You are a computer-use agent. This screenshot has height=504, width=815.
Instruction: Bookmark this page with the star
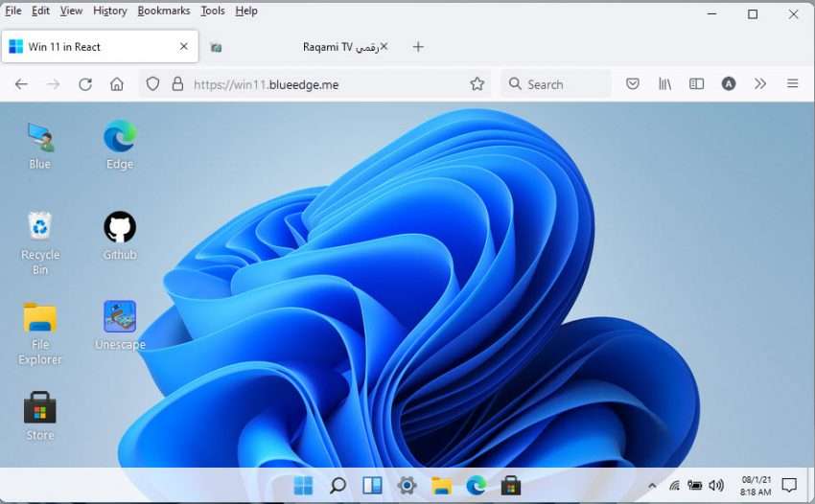477,84
